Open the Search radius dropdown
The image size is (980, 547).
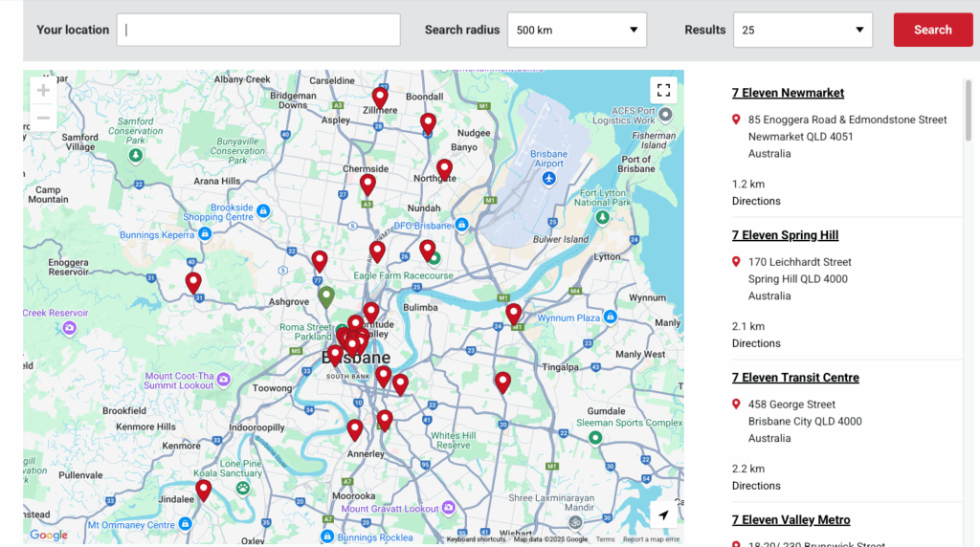576,30
